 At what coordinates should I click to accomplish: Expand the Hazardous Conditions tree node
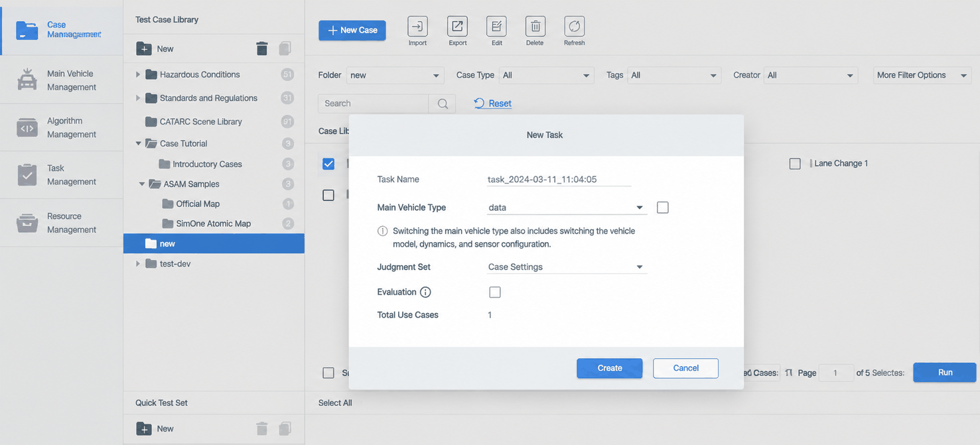coord(138,74)
